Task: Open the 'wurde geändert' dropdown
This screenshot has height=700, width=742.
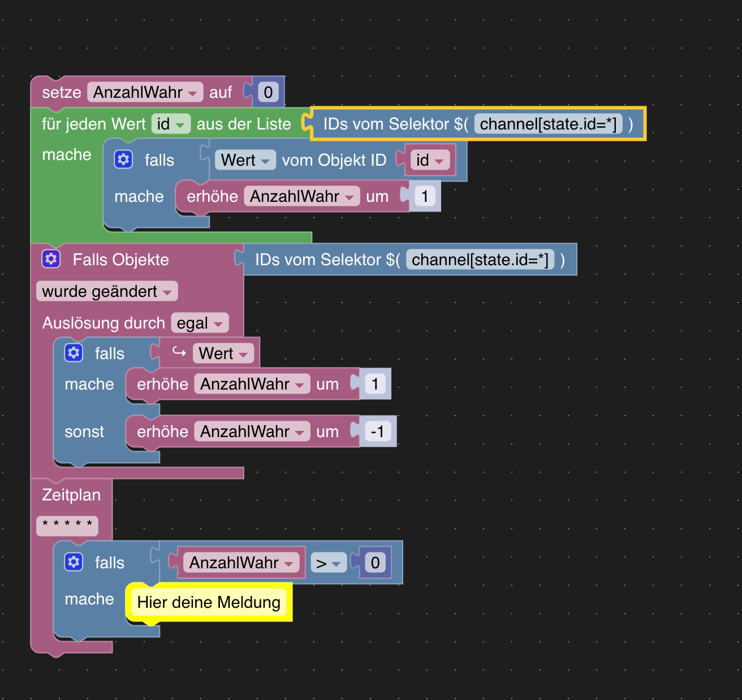Action: coord(107,291)
